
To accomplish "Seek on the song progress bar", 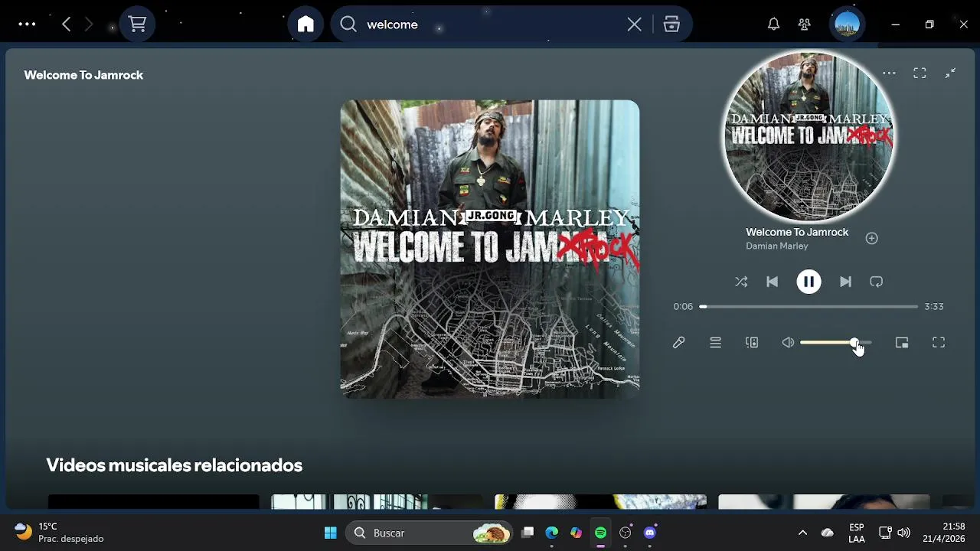I will click(808, 306).
